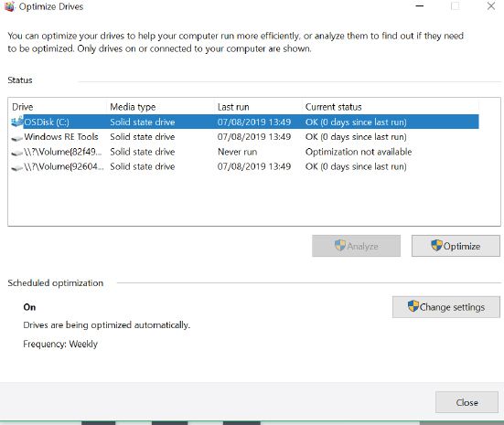504x425 pixels.
Task: Click the shield icon on Analyze button
Action: click(x=339, y=246)
